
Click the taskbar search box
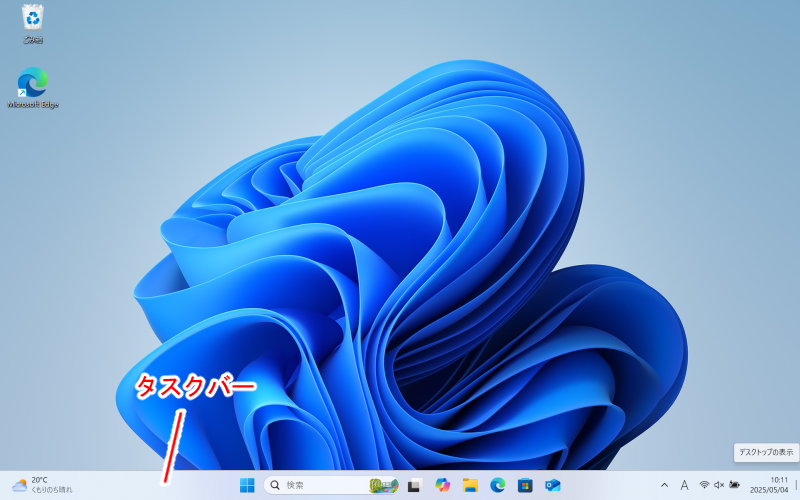click(332, 485)
